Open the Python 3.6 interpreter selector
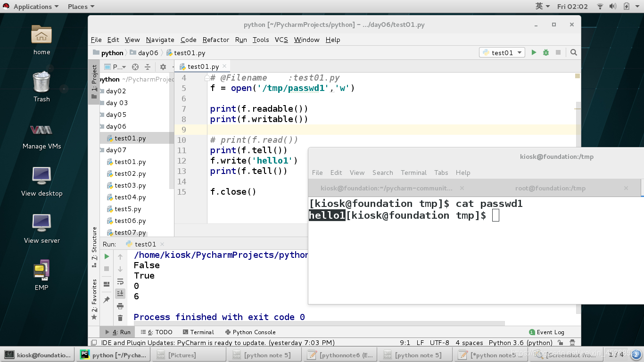This screenshot has height=362, width=644. coord(520,343)
